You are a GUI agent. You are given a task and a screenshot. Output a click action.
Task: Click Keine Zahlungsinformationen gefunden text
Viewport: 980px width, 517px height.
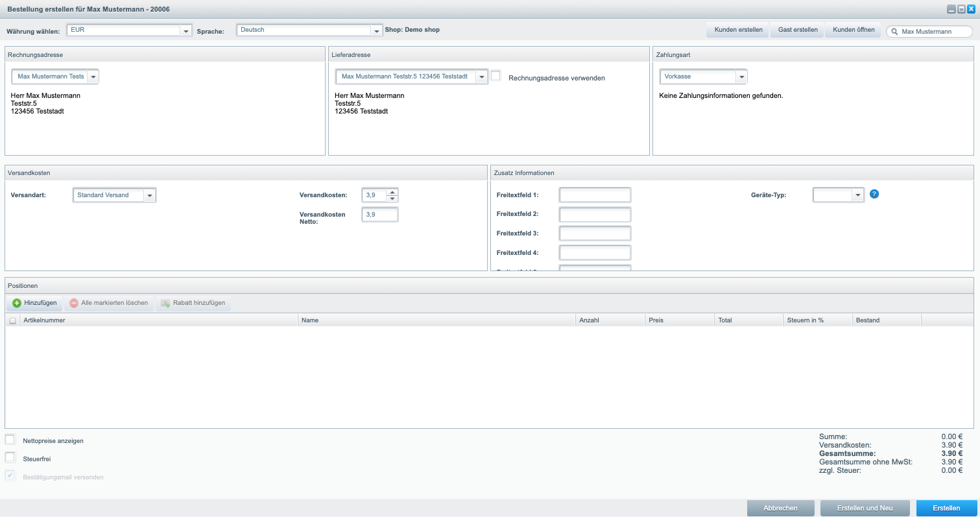pos(721,95)
